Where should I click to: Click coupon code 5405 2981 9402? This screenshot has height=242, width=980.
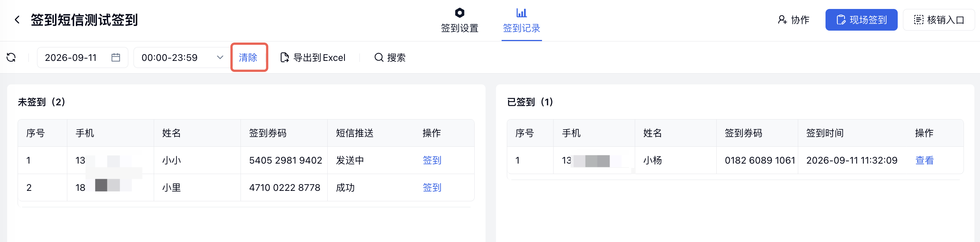tap(285, 160)
